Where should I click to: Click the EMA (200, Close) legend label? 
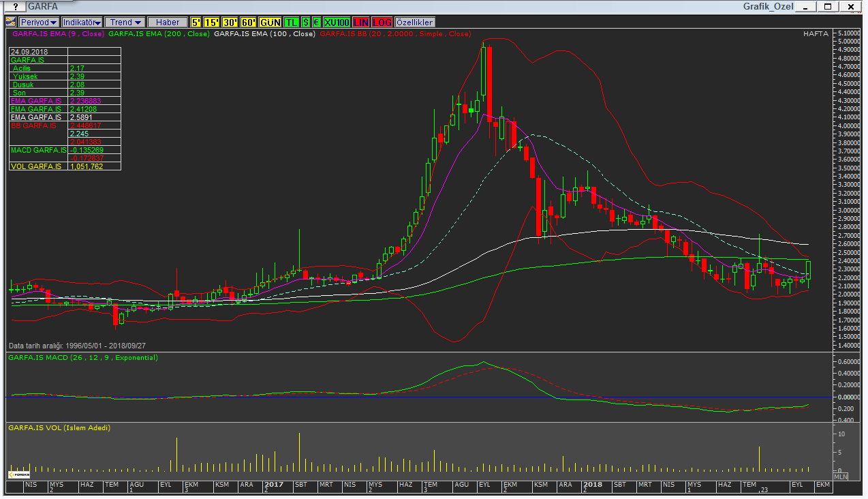tap(158, 33)
